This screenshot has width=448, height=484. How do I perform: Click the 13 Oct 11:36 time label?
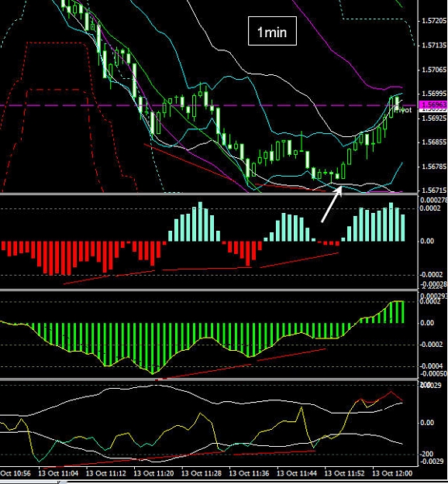[249, 473]
